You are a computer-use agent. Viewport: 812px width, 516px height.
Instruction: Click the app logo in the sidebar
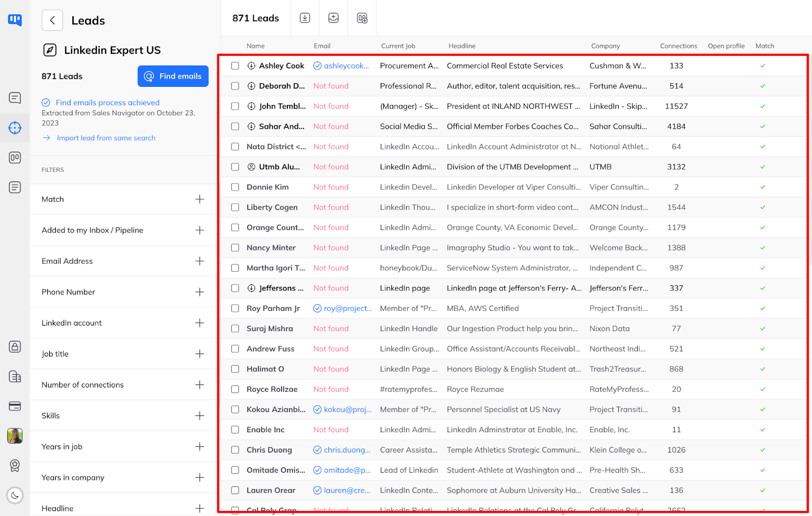[x=15, y=20]
